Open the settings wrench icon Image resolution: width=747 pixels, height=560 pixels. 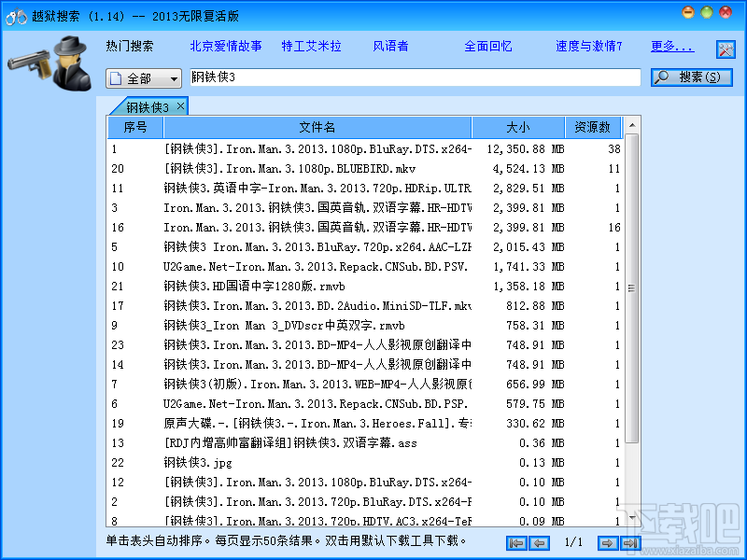[726, 49]
